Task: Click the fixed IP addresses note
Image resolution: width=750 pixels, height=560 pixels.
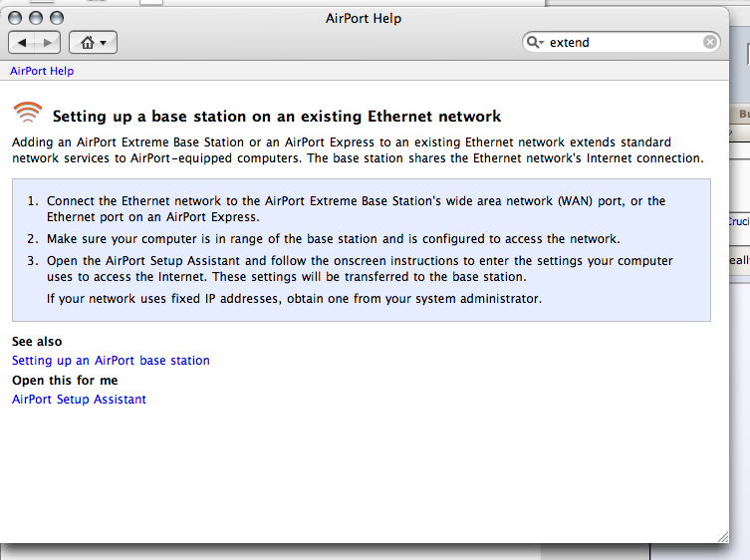Action: tap(294, 299)
